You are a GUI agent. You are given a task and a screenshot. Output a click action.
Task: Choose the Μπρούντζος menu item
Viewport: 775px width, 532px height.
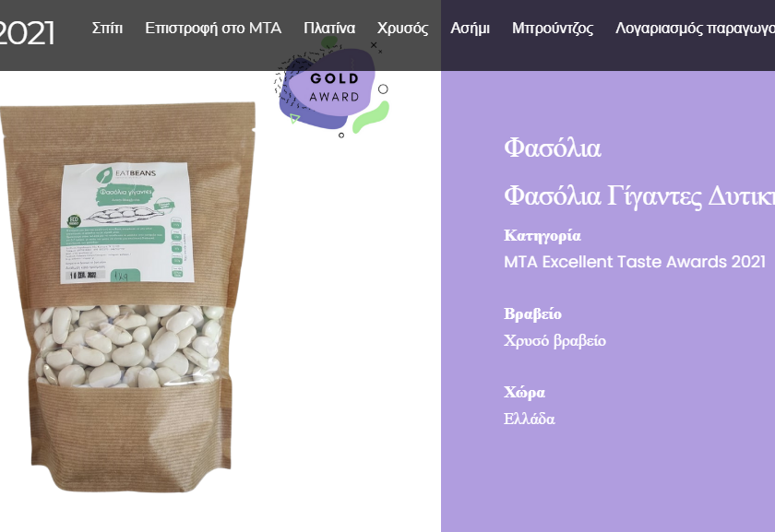[x=553, y=29]
